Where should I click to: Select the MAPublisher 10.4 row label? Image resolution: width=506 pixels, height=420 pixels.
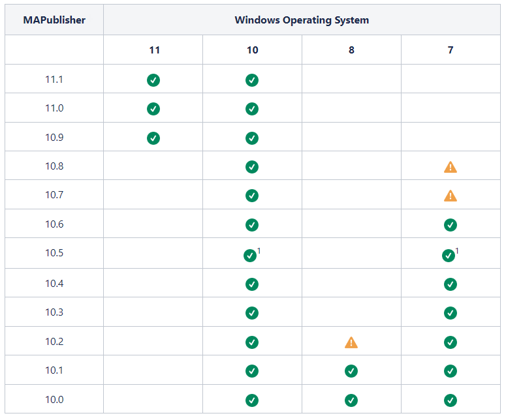click(x=54, y=283)
